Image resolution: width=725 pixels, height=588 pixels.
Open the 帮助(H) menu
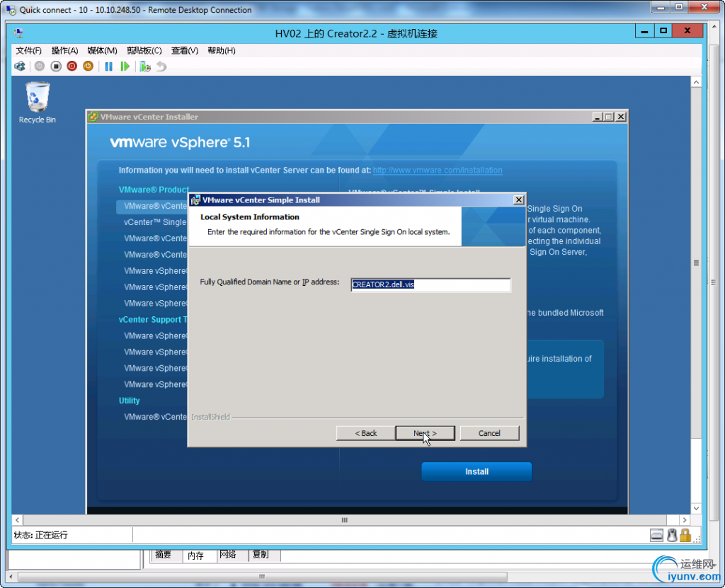click(x=222, y=50)
